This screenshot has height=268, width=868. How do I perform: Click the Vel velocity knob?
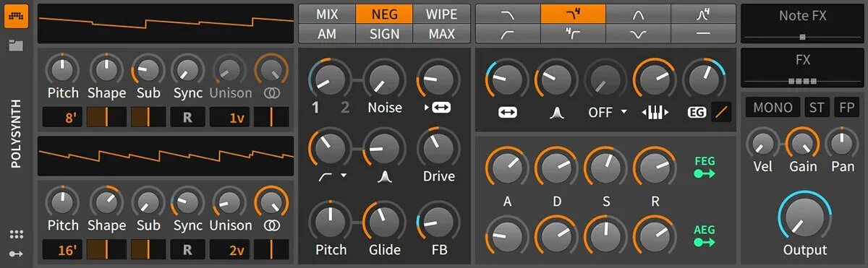(x=762, y=143)
